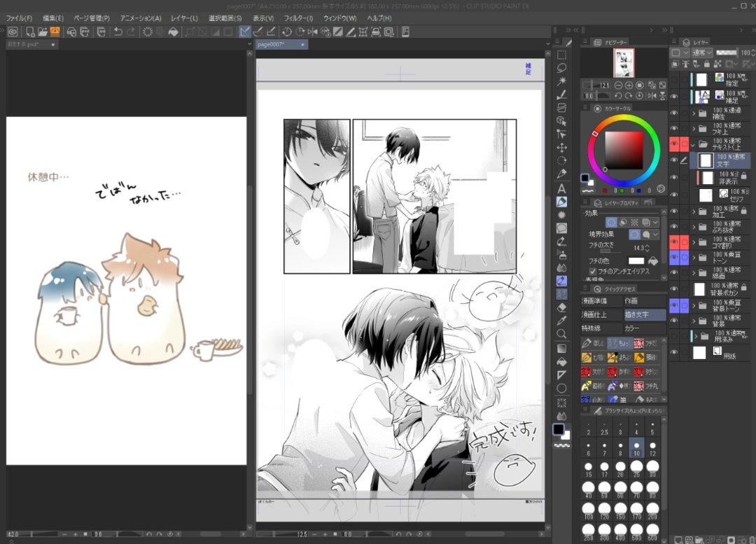Screen dimensions: 756x544
Task: Toggle visibility of 文字 layer
Action: (674, 160)
